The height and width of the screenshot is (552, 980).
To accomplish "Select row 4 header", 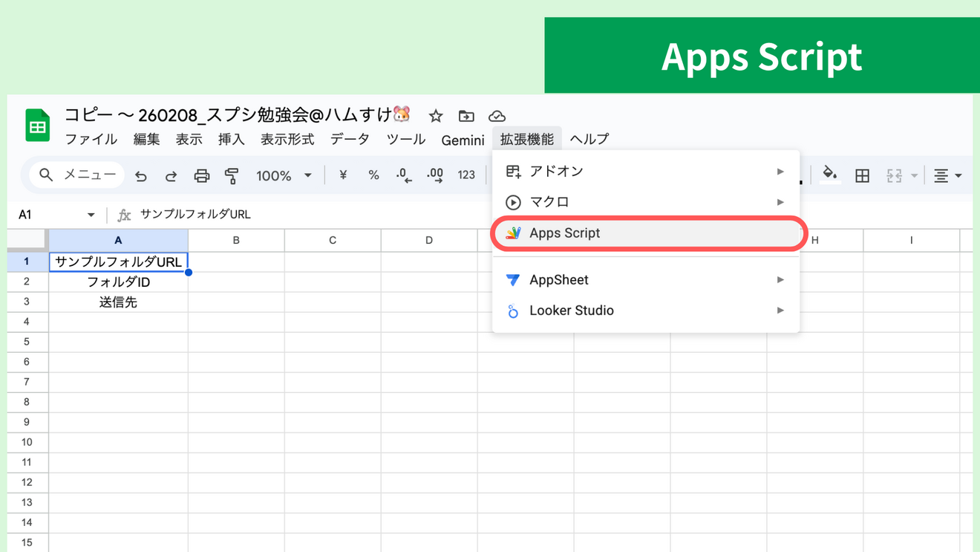I will (27, 322).
